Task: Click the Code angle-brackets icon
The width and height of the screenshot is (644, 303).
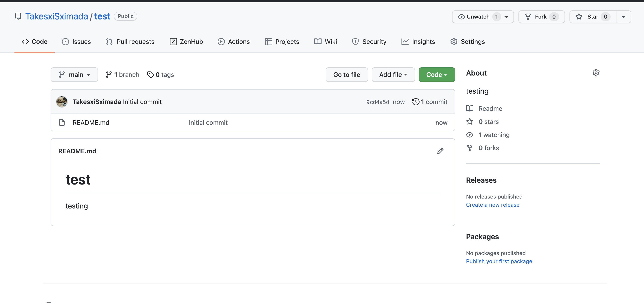Action: (25, 42)
